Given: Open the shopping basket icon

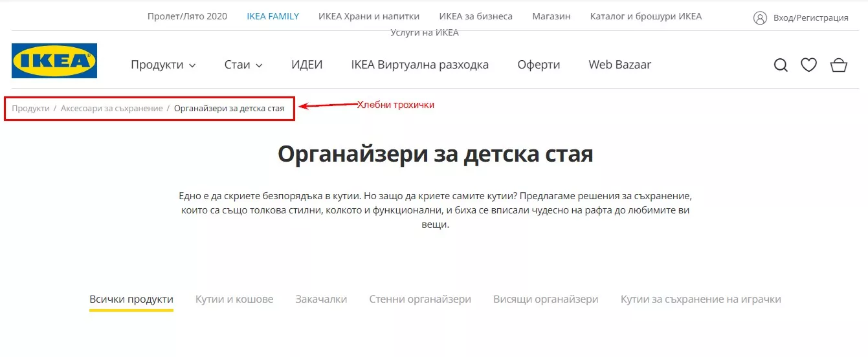Looking at the screenshot, I should point(838,65).
